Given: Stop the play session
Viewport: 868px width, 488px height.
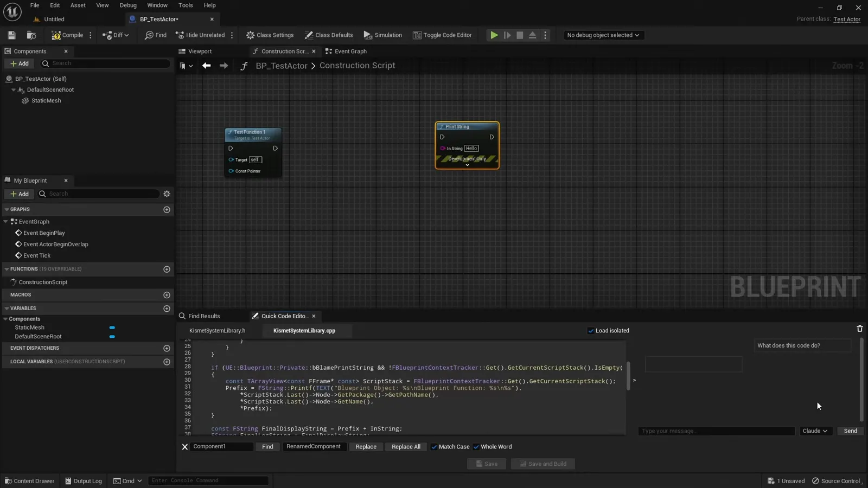Looking at the screenshot, I should [520, 35].
